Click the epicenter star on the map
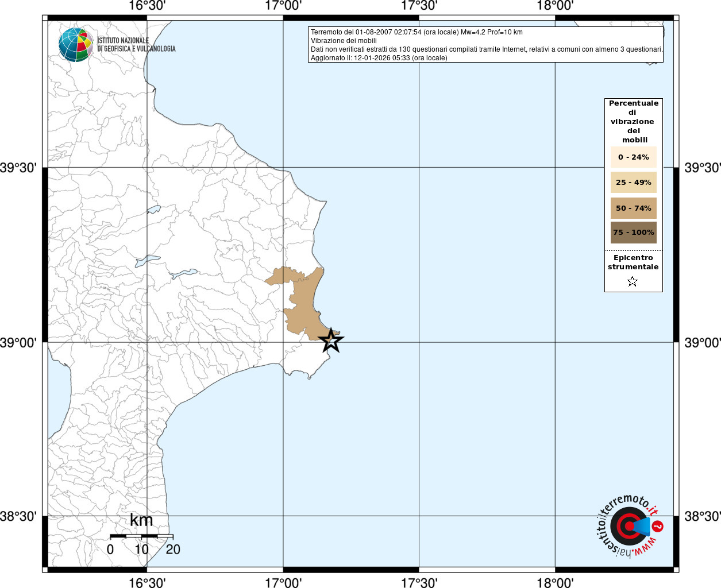Viewport: 721px width, 588px height. [x=331, y=341]
